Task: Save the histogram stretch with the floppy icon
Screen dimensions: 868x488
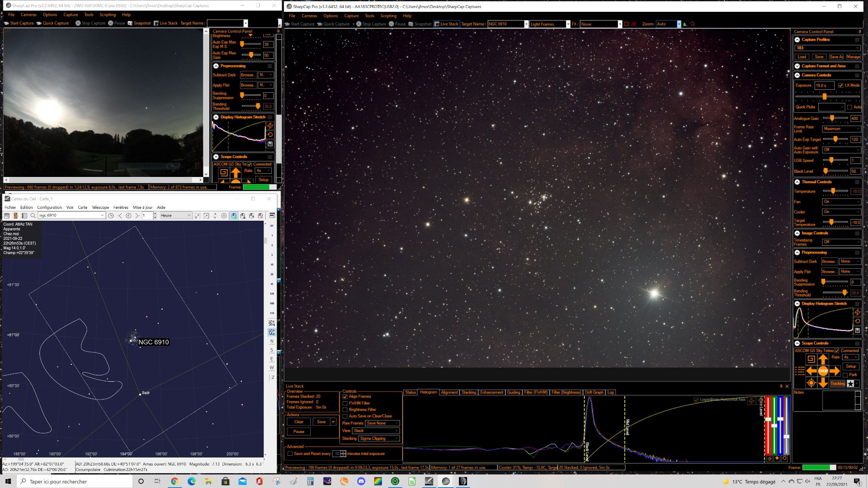Action: pyautogui.click(x=857, y=330)
